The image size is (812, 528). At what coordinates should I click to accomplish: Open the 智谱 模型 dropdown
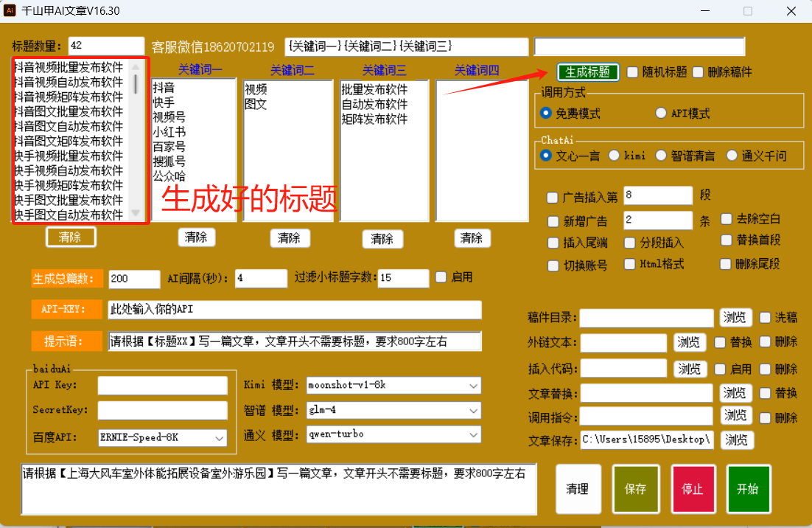click(473, 410)
